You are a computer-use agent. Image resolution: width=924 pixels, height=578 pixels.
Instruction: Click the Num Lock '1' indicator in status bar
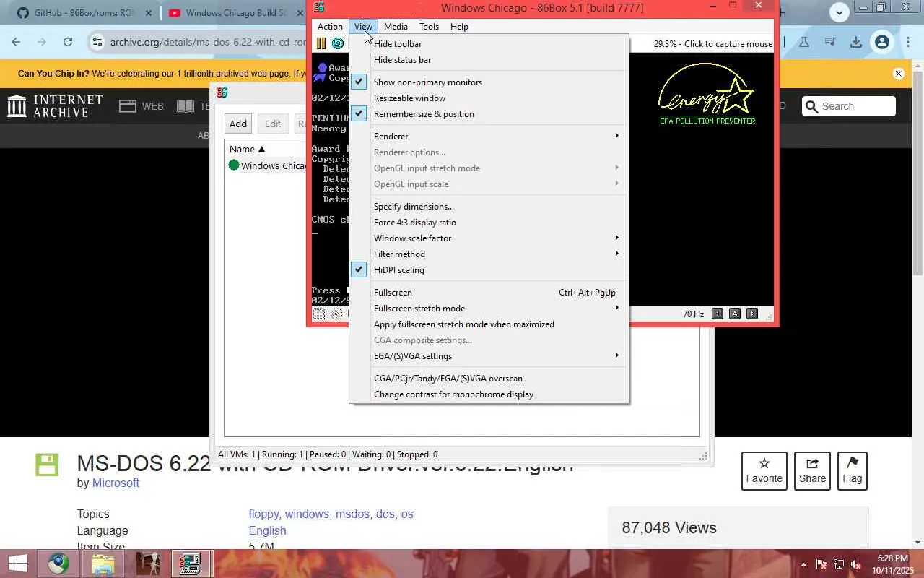[717, 314]
